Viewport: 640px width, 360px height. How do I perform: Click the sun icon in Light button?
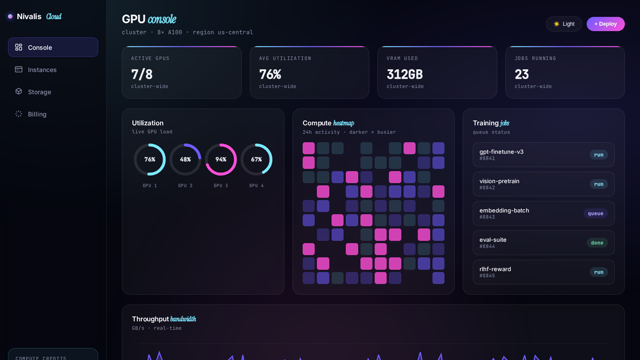tap(556, 24)
